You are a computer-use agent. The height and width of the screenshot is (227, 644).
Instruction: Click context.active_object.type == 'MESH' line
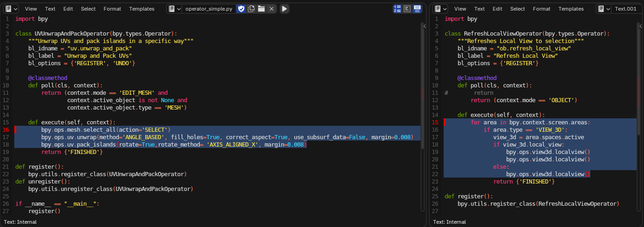coord(127,108)
